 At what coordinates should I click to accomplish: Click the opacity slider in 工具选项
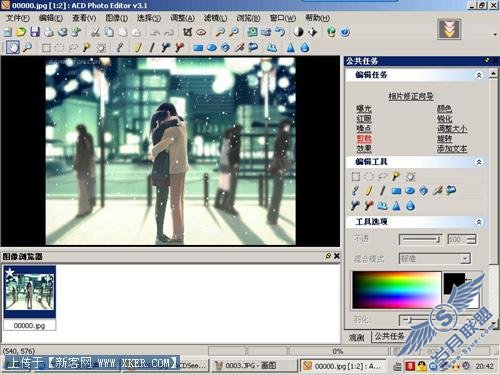coord(421,239)
